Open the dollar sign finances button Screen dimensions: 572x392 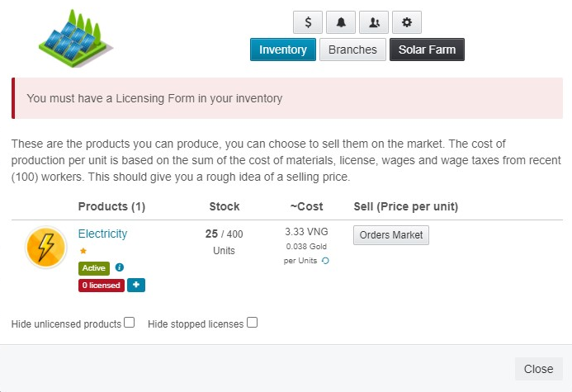(x=308, y=22)
